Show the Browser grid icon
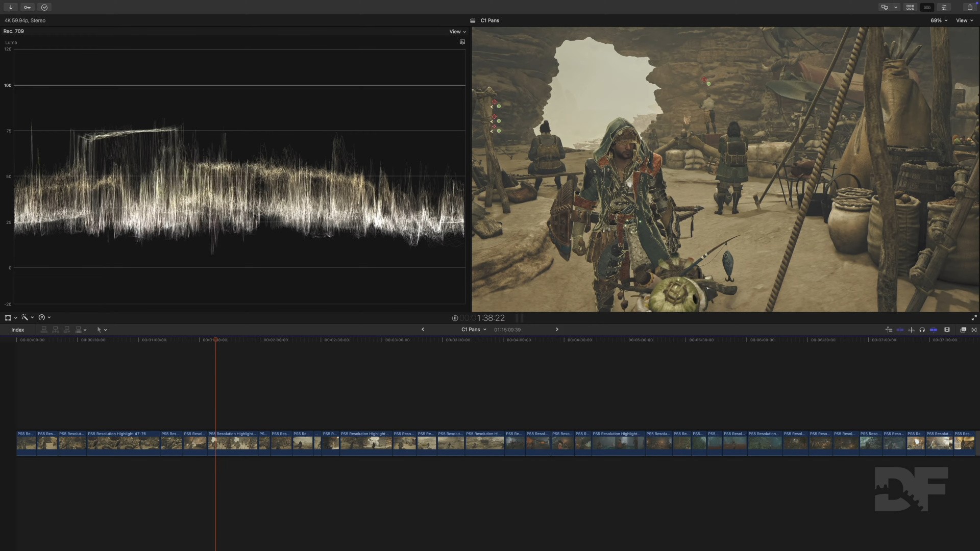This screenshot has height=551, width=980. coord(910,7)
